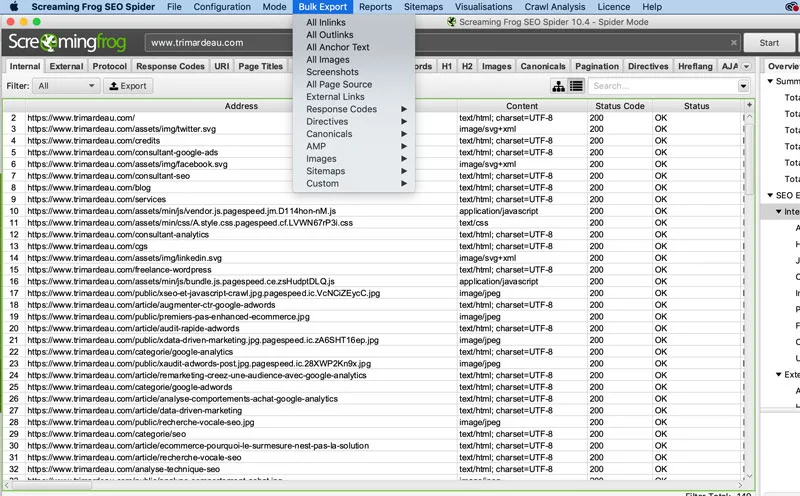Screen dimensions: 800x496
Task: Switch to the Pagination tab
Action: coord(597,66)
